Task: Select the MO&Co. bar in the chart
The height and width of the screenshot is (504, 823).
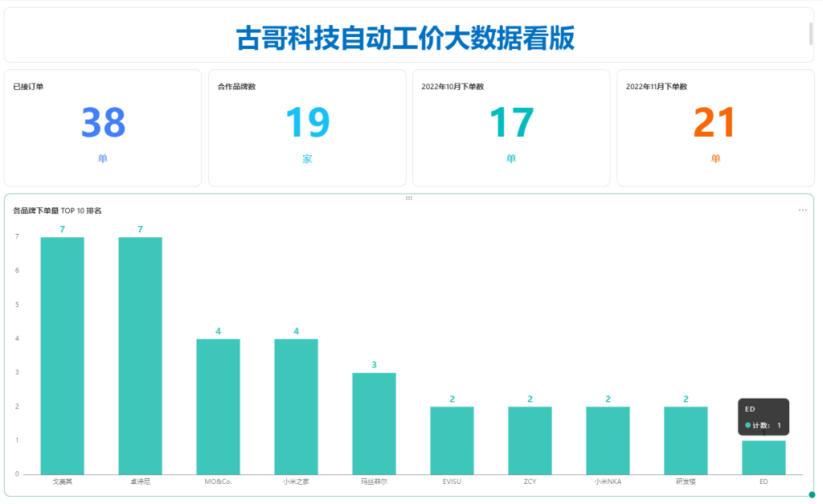Action: [219, 407]
